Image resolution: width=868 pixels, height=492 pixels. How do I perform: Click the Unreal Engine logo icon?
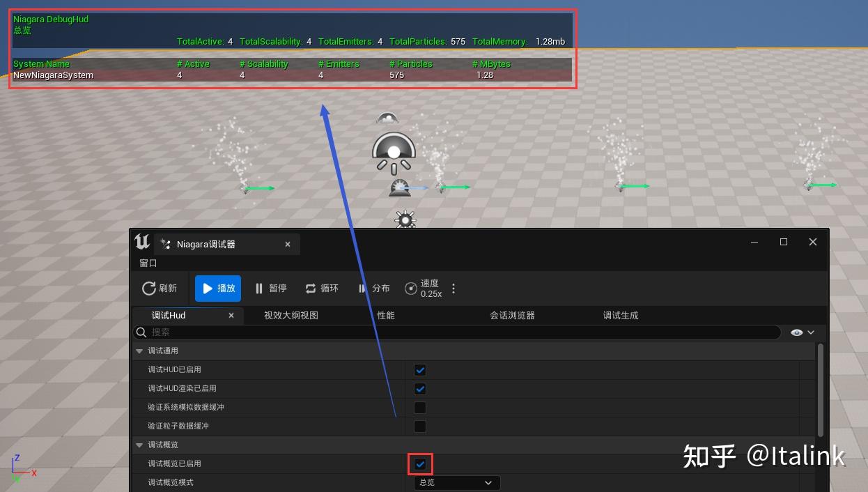(142, 242)
